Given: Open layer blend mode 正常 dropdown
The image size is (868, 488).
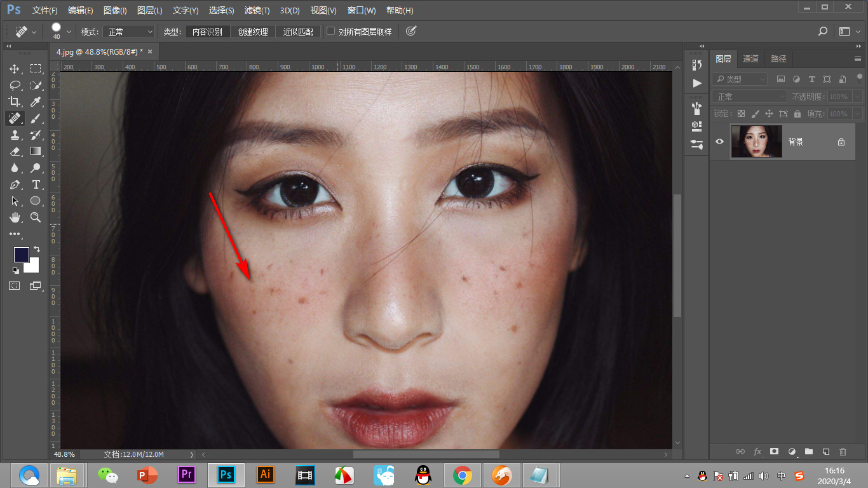Looking at the screenshot, I should click(x=750, y=97).
